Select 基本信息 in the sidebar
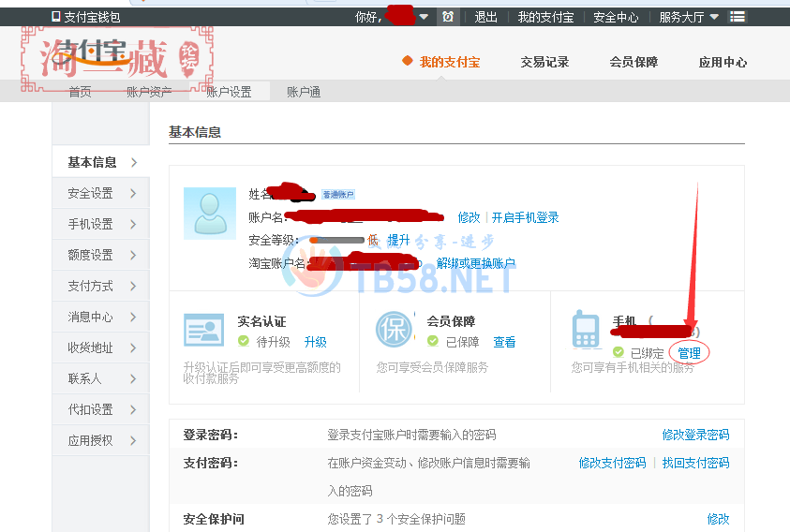This screenshot has height=532, width=790. [x=101, y=162]
